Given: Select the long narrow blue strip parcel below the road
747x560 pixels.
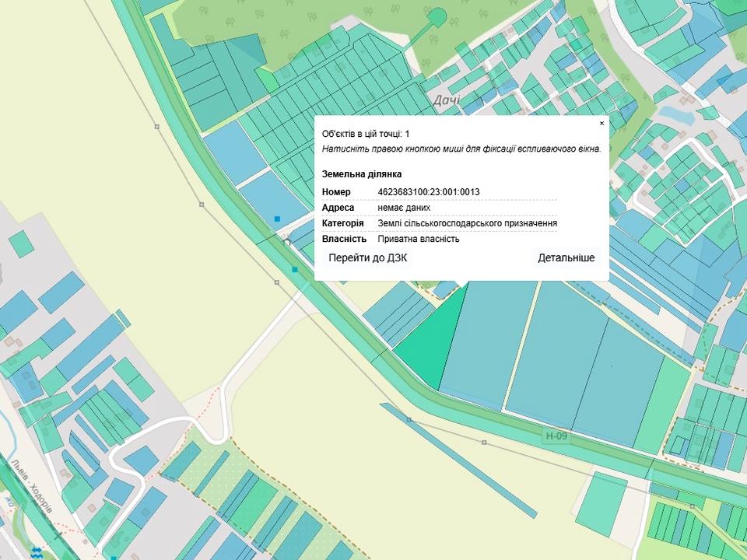Looking at the screenshot, I should [x=459, y=459].
